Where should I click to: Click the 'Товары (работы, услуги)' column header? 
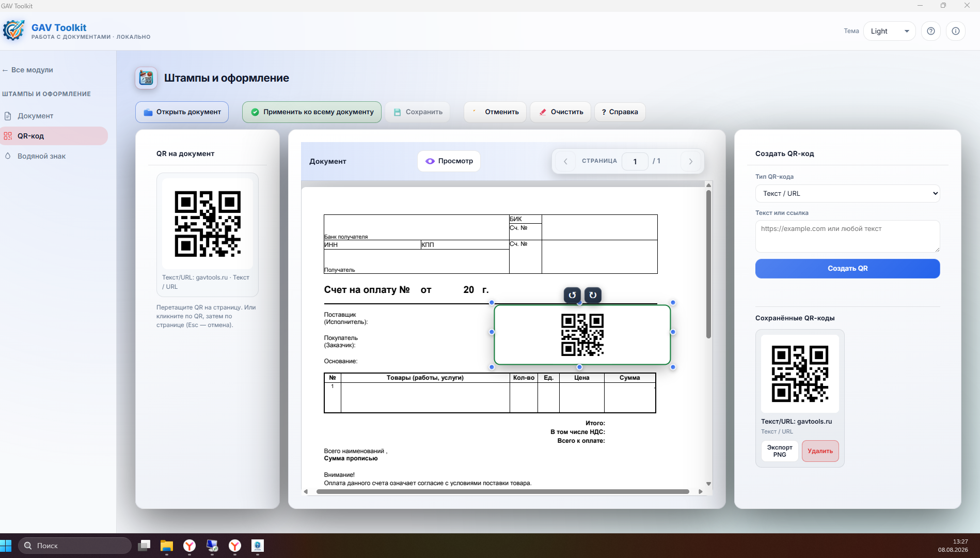click(x=425, y=378)
